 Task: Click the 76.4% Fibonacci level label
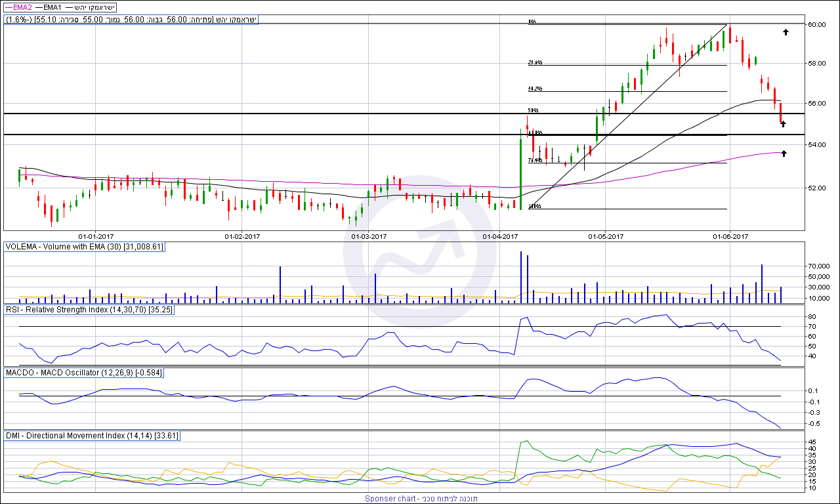(x=534, y=160)
